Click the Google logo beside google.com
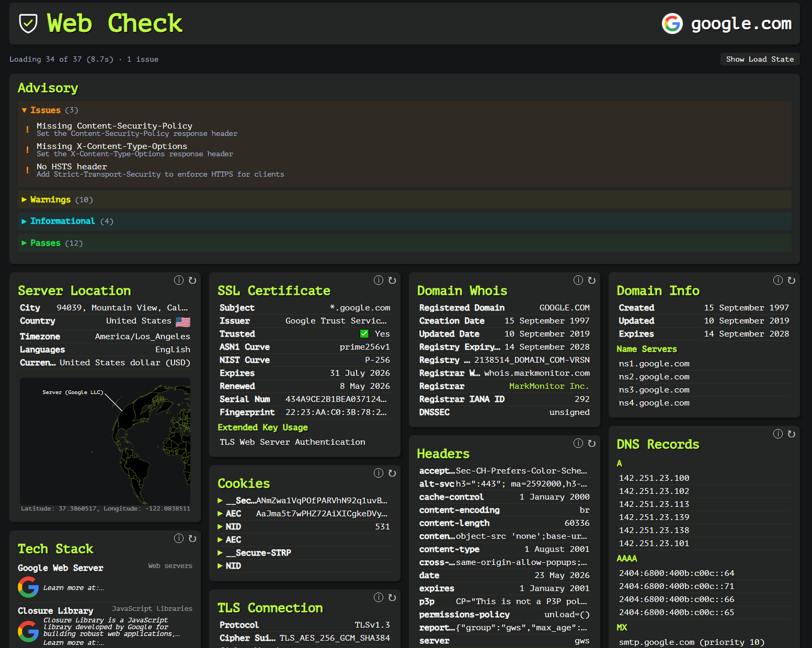Screen dimensions: 812x648 point(672,24)
